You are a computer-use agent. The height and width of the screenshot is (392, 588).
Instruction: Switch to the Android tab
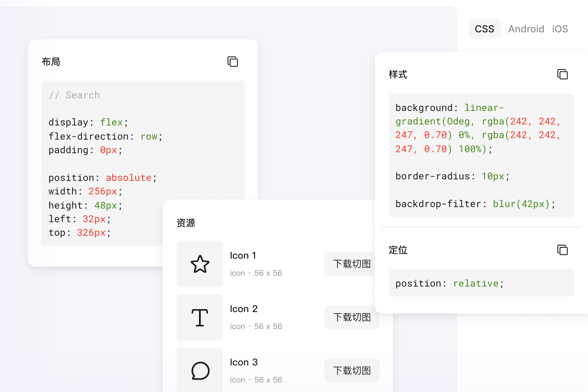[526, 29]
